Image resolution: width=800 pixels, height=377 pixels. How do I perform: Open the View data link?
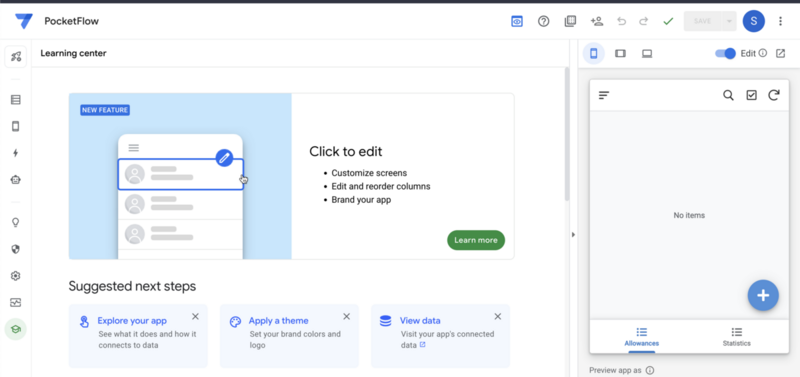click(x=420, y=320)
